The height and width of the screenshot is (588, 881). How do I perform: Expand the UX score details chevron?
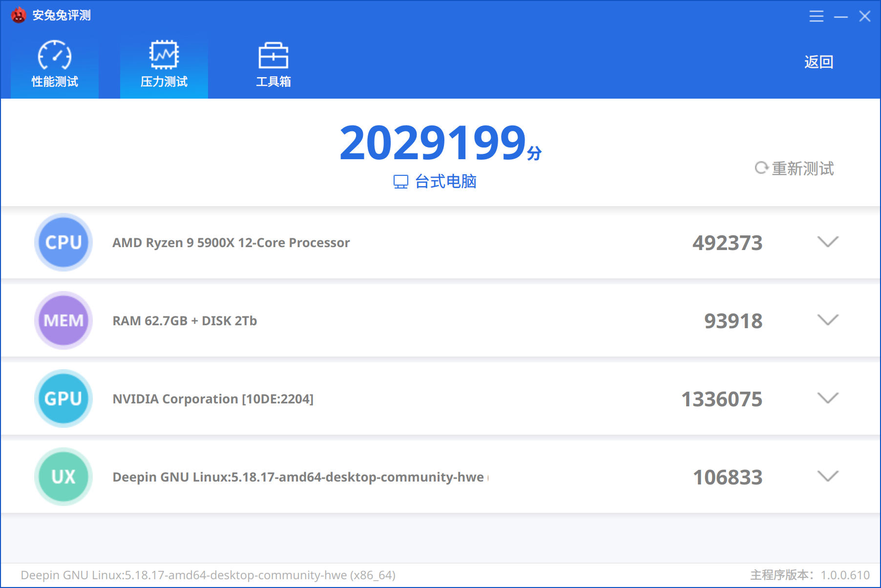[828, 476]
